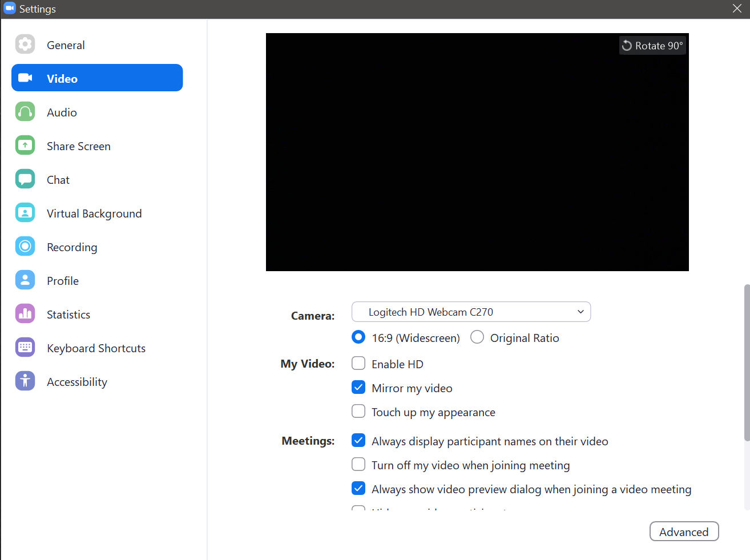Go to Accessibility settings
Image resolution: width=750 pixels, height=560 pixels.
click(x=97, y=381)
